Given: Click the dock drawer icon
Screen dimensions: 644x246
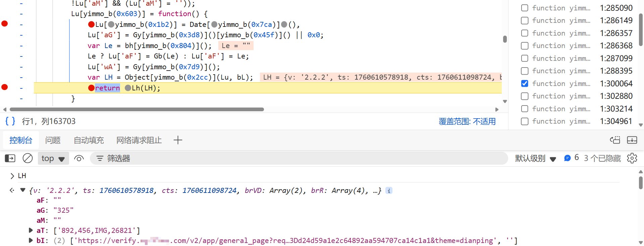Looking at the screenshot, I should tap(615, 140).
